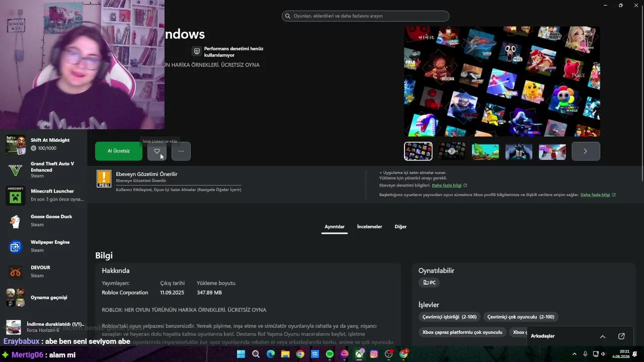Screen dimensions: 644x362
Task: Open the three-dot more options button
Action: click(x=181, y=151)
